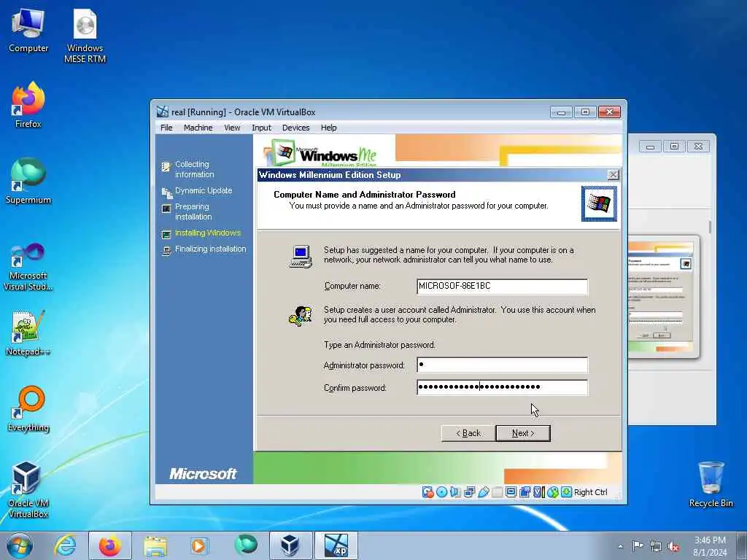This screenshot has width=747, height=560.
Task: Click the Action Center flag tray icon
Action: [638, 545]
